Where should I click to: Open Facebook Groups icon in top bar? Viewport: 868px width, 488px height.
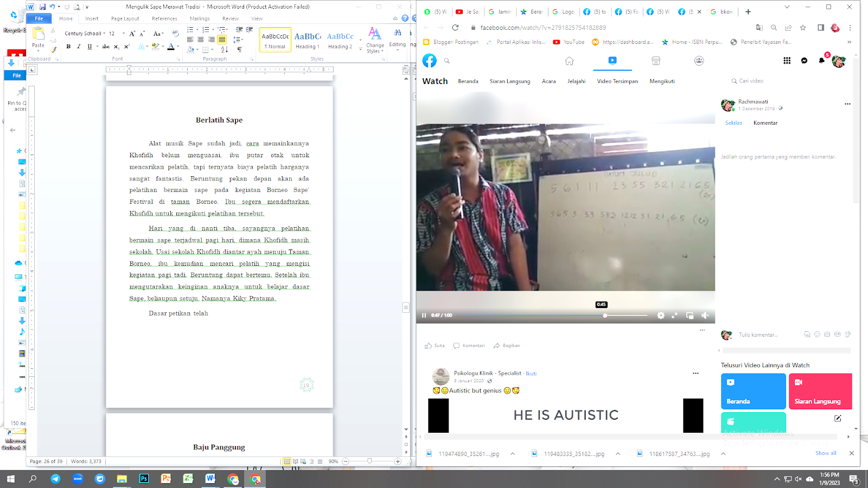(x=699, y=61)
